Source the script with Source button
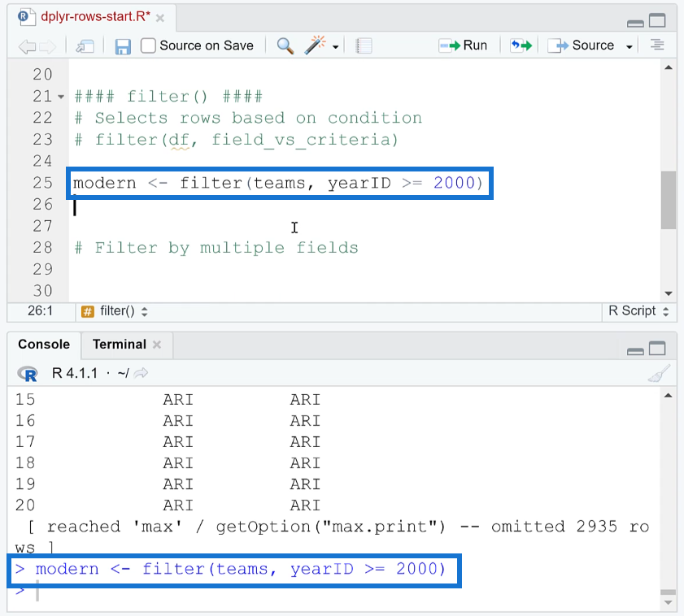 (581, 46)
